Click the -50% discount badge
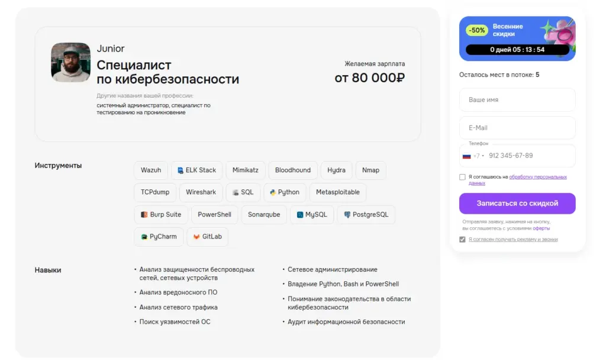606x364 pixels. [x=476, y=30]
